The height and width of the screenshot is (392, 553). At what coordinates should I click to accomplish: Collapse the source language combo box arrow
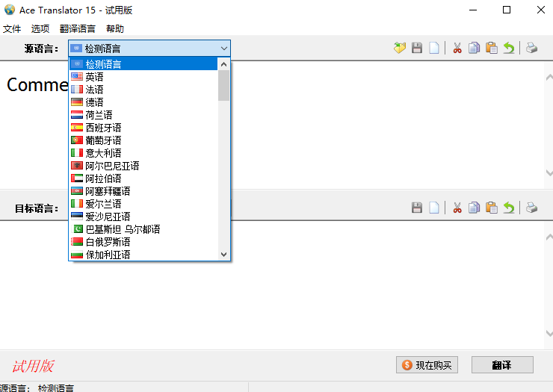tap(224, 49)
